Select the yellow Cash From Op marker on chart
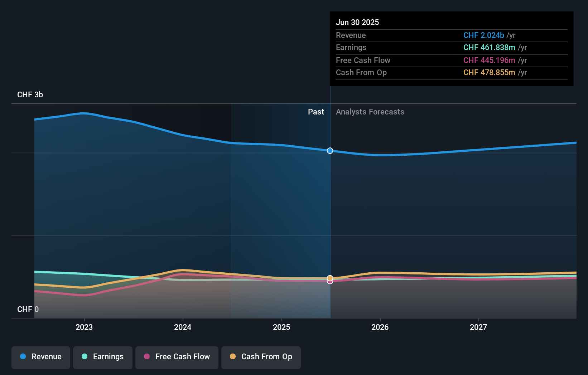This screenshot has width=588, height=375. [x=329, y=278]
